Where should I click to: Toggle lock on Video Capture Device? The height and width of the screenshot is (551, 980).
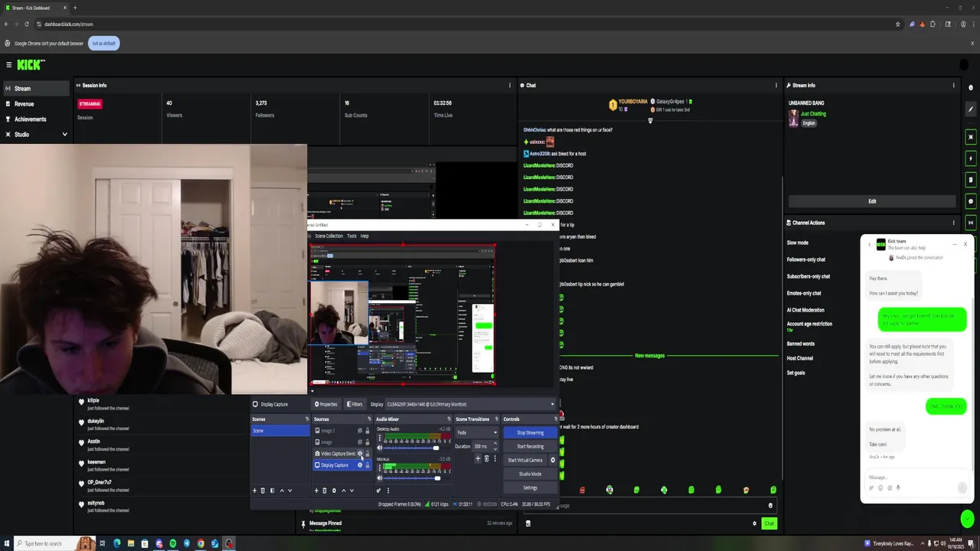[x=367, y=454]
